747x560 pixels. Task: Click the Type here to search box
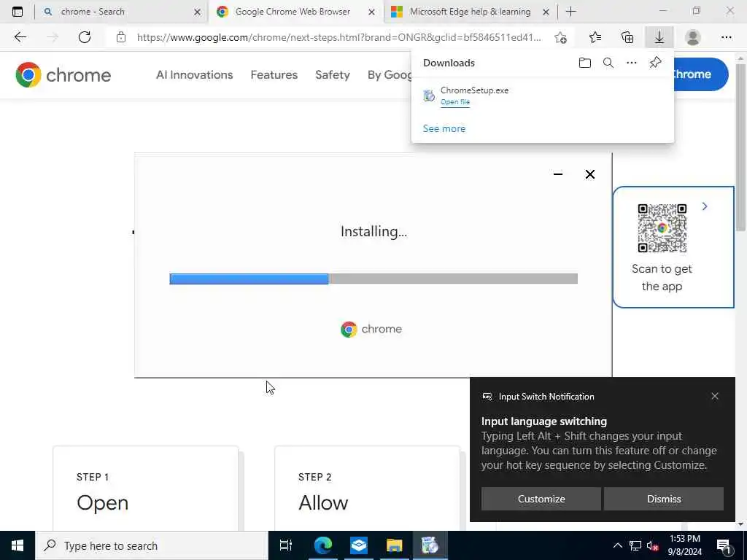(x=152, y=545)
